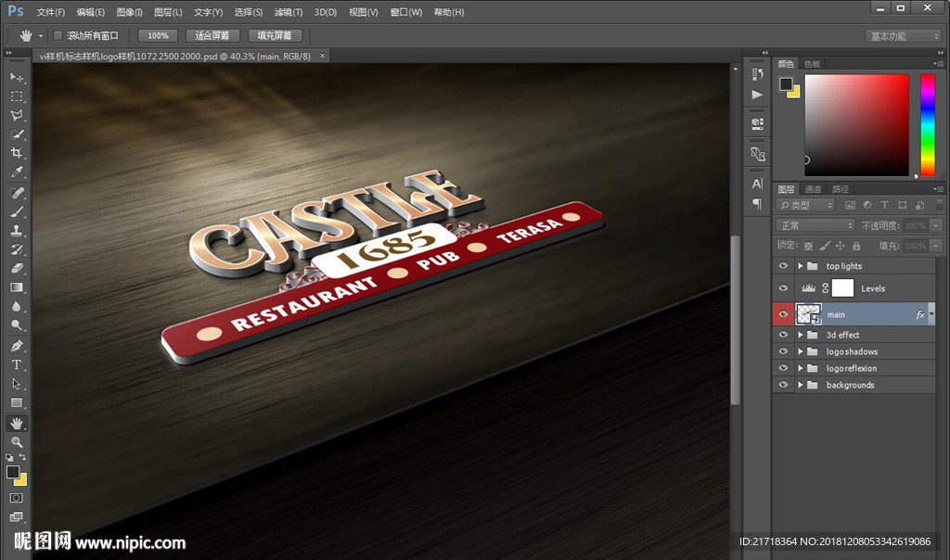
Task: Hide the top lights layer group
Action: click(x=784, y=266)
